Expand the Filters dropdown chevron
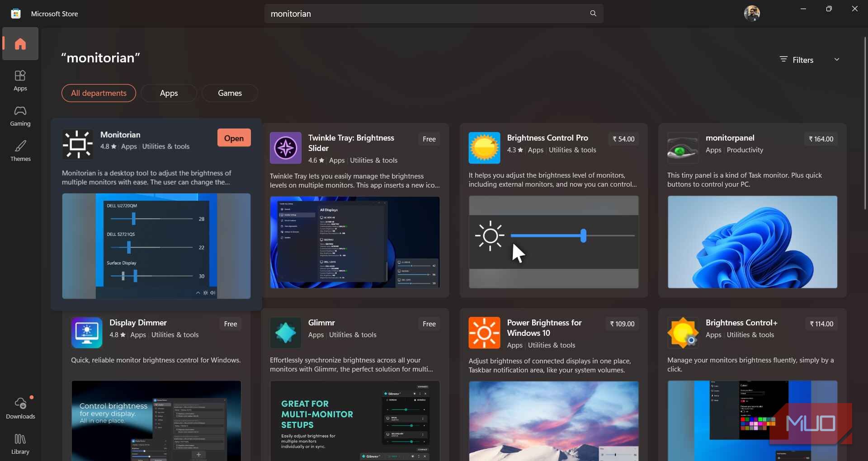This screenshot has width=868, height=461. tap(837, 60)
